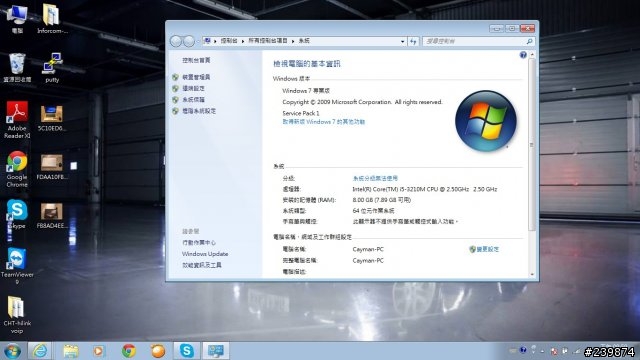Click the 控制台 breadcrumb segment

click(x=229, y=41)
